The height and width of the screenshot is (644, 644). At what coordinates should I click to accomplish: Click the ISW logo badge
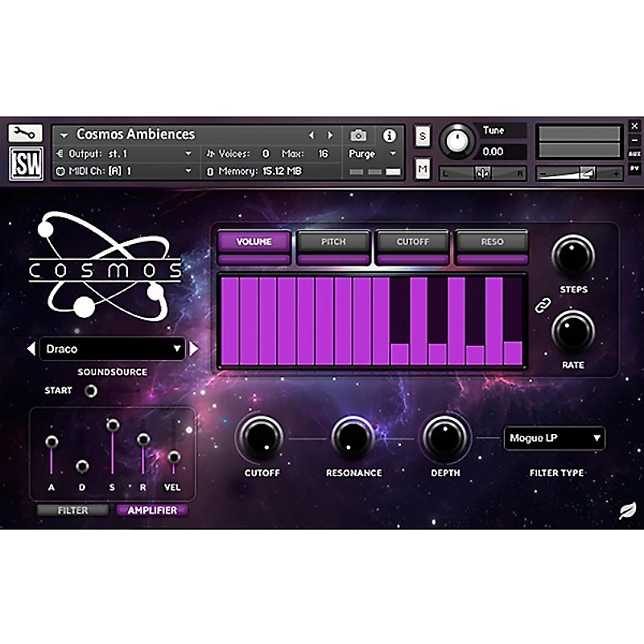tap(26, 164)
